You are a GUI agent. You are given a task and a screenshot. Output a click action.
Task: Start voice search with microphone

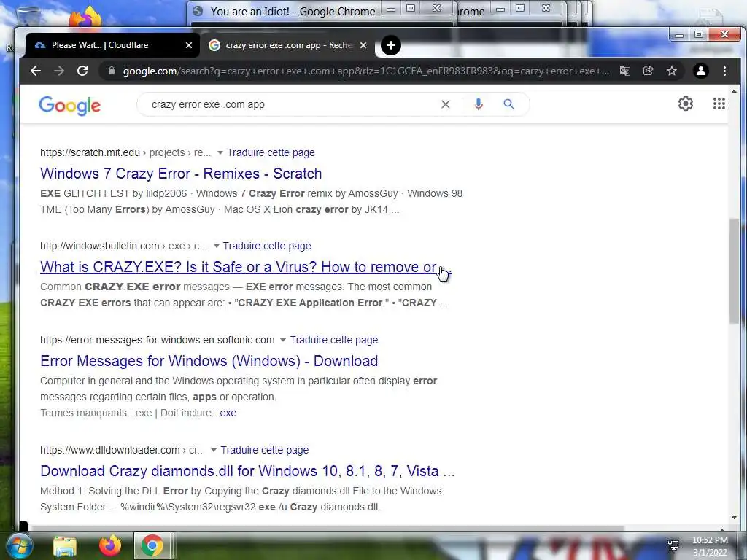(x=479, y=104)
